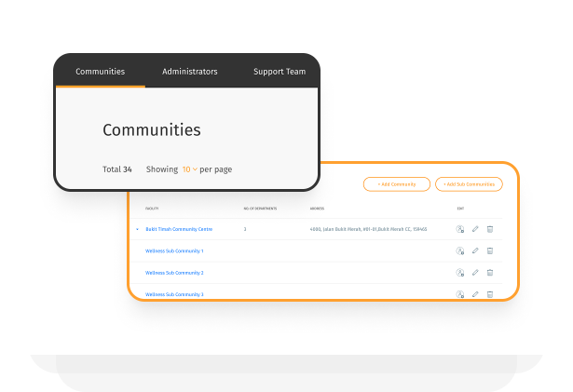The image size is (573, 392).
Task: Delete Wellness Sub Community 1 with trash icon
Action: [x=490, y=250]
